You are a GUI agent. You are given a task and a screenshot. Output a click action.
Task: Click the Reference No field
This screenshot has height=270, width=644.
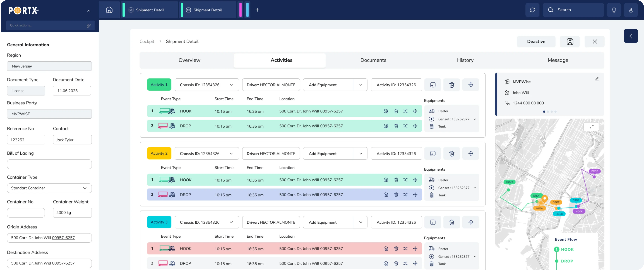(x=26, y=140)
